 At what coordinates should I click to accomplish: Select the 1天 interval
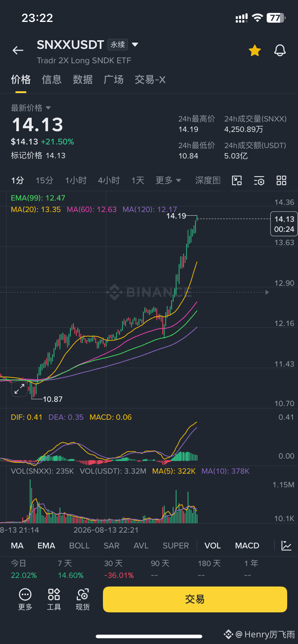tap(138, 180)
